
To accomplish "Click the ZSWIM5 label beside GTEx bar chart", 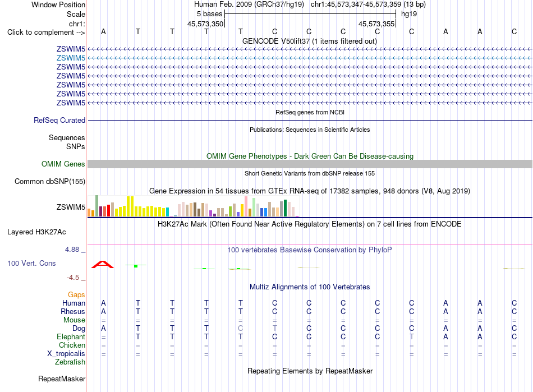I will pos(71,207).
